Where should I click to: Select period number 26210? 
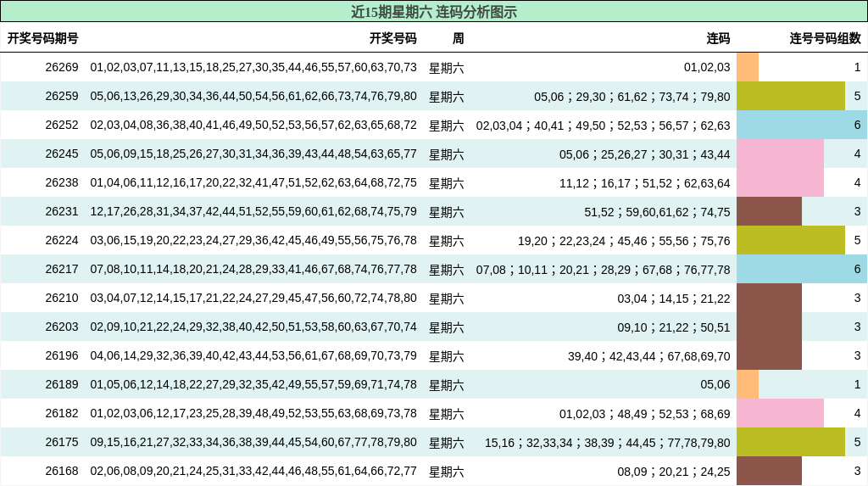pyautogui.click(x=62, y=298)
